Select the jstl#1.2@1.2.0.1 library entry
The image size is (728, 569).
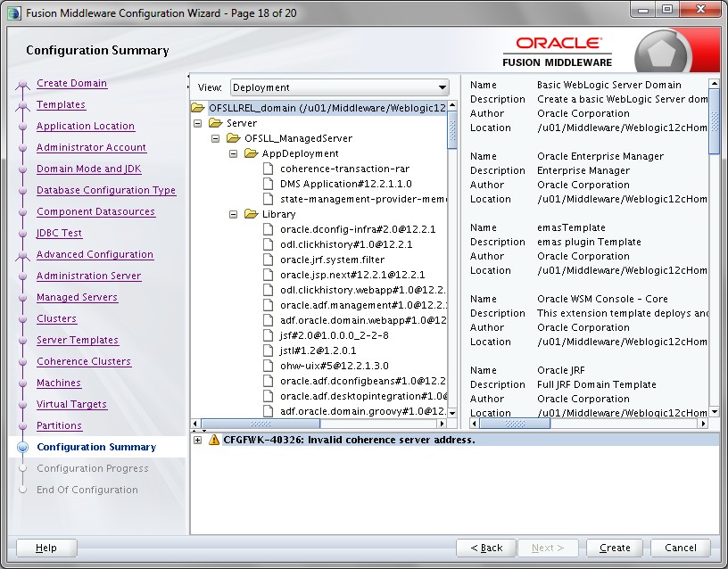[318, 350]
